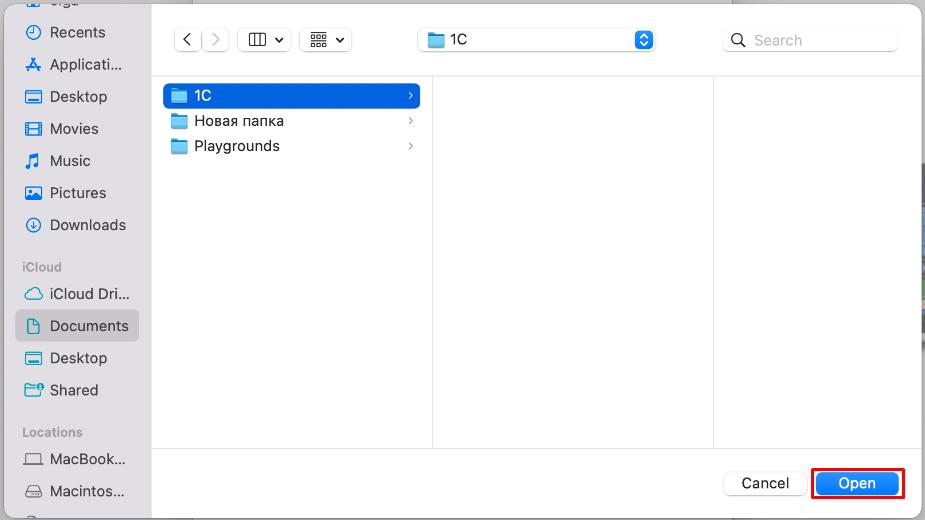Screen dimensions: 925x520
Task: Open Pictures in the sidebar
Action: point(77,193)
